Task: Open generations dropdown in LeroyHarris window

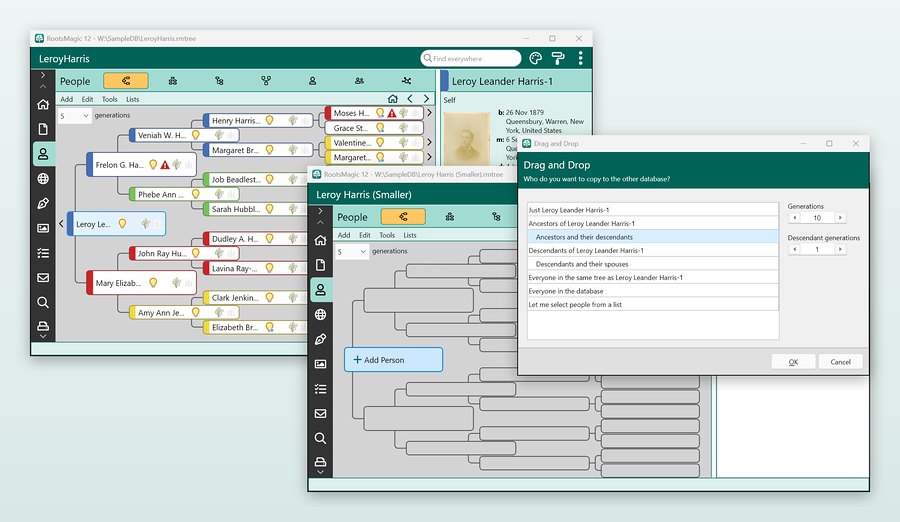Action: click(x=75, y=115)
